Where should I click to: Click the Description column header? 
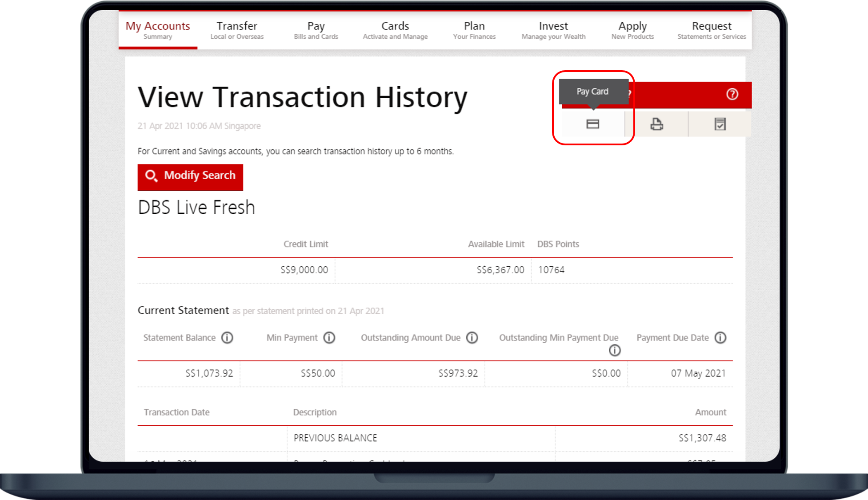pyautogui.click(x=315, y=412)
